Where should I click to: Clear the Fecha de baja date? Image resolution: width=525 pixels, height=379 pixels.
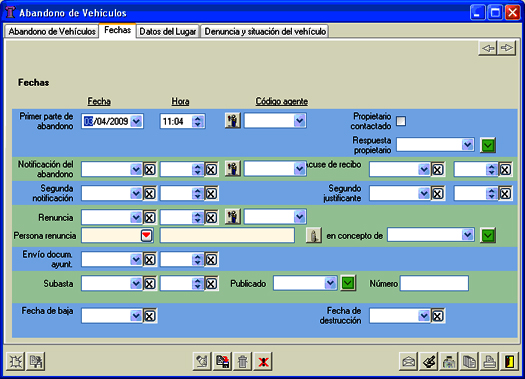150,316
